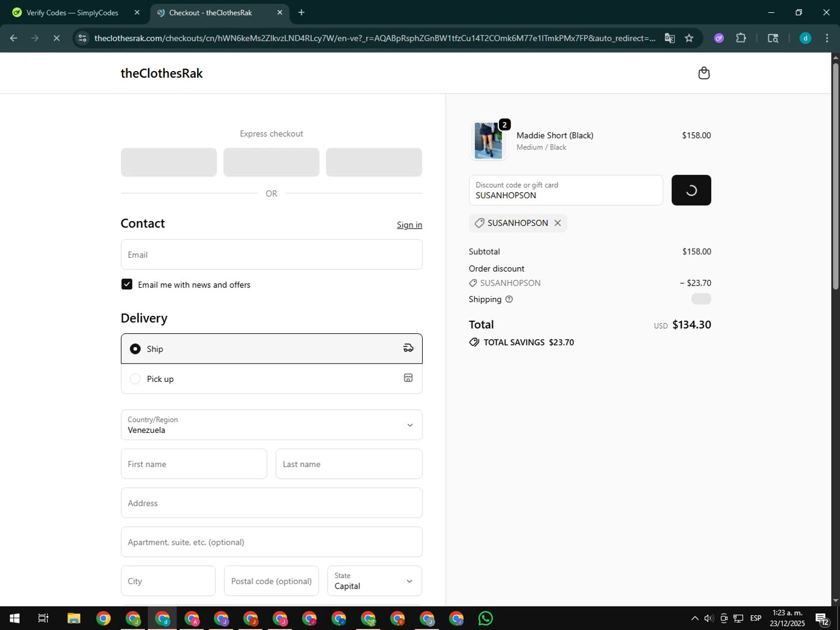Click the first express checkout button
Viewport: 840px width, 630px height.
[x=169, y=162]
